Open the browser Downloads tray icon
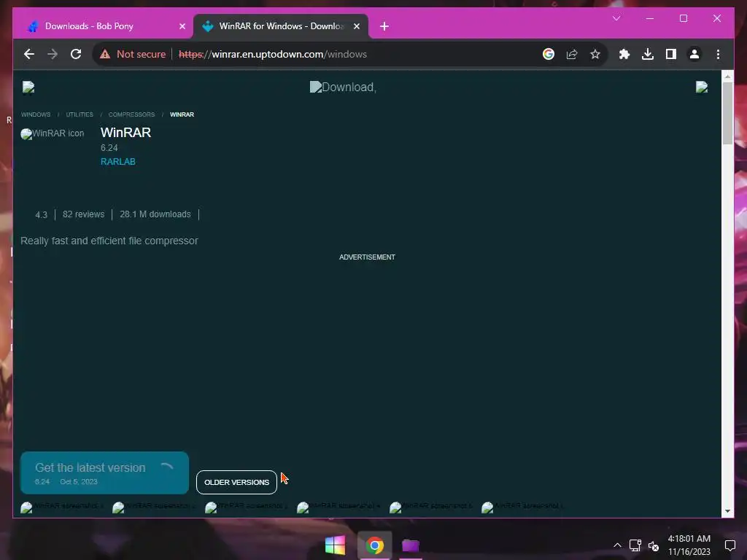 (648, 54)
